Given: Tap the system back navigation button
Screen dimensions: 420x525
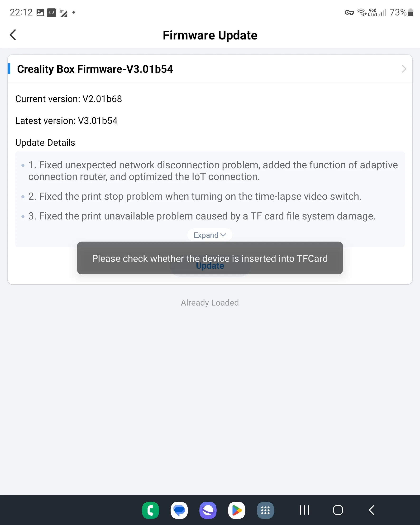Looking at the screenshot, I should pos(372,510).
